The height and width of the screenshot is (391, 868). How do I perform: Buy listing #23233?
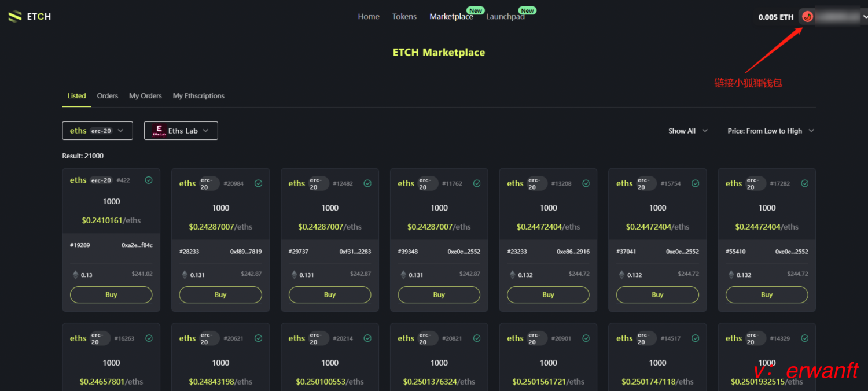click(x=549, y=295)
